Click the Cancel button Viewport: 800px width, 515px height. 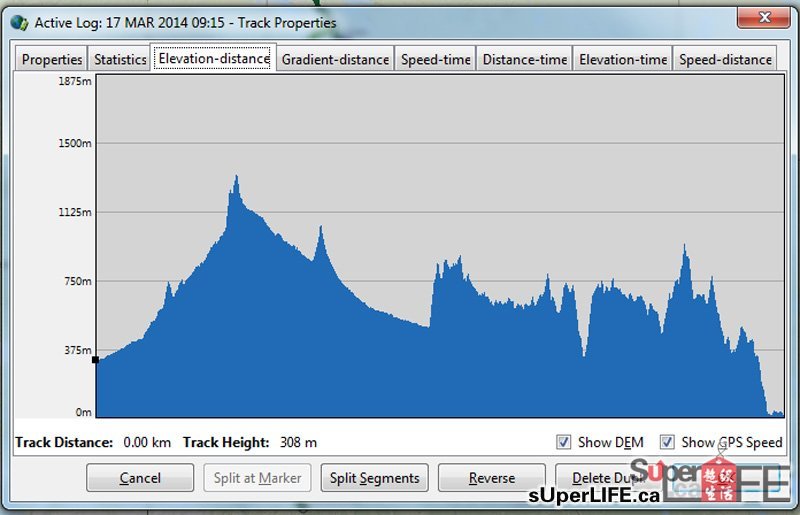tap(140, 478)
